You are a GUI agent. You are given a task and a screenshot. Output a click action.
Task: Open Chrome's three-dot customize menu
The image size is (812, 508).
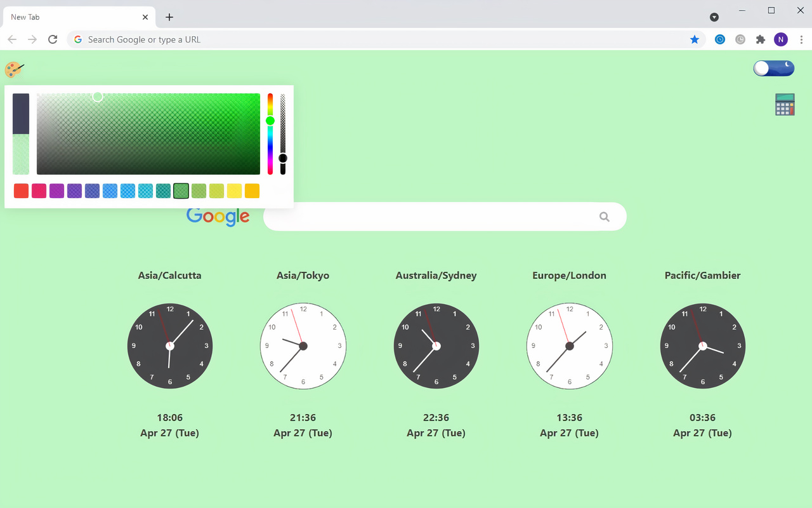tap(801, 39)
